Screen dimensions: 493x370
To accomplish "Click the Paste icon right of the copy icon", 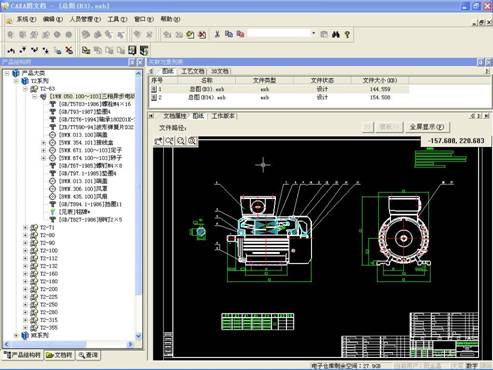I will point(240,34).
